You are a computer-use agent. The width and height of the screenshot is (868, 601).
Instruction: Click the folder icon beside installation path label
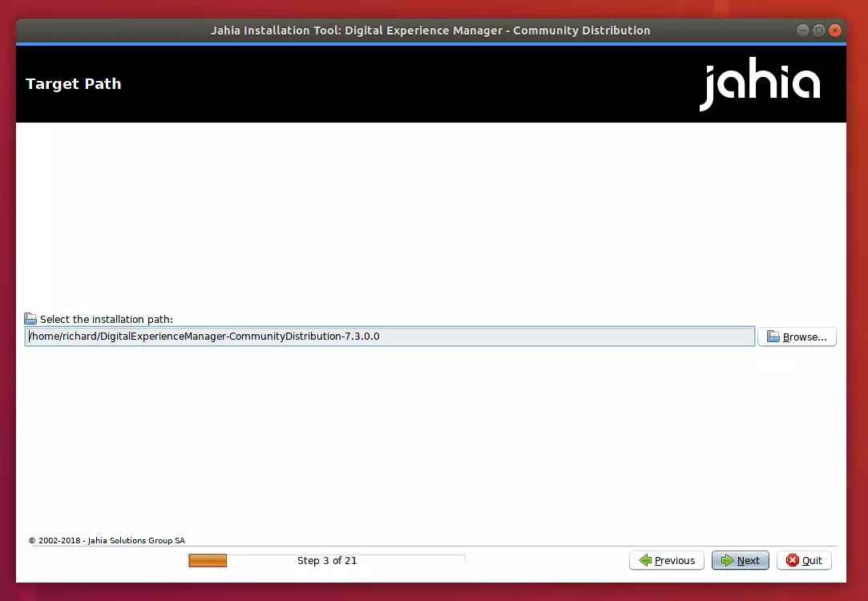click(x=30, y=319)
